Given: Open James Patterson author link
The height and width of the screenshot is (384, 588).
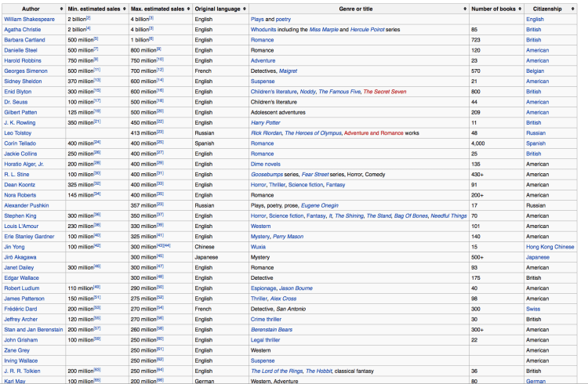Looking at the screenshot, I should click(24, 299).
